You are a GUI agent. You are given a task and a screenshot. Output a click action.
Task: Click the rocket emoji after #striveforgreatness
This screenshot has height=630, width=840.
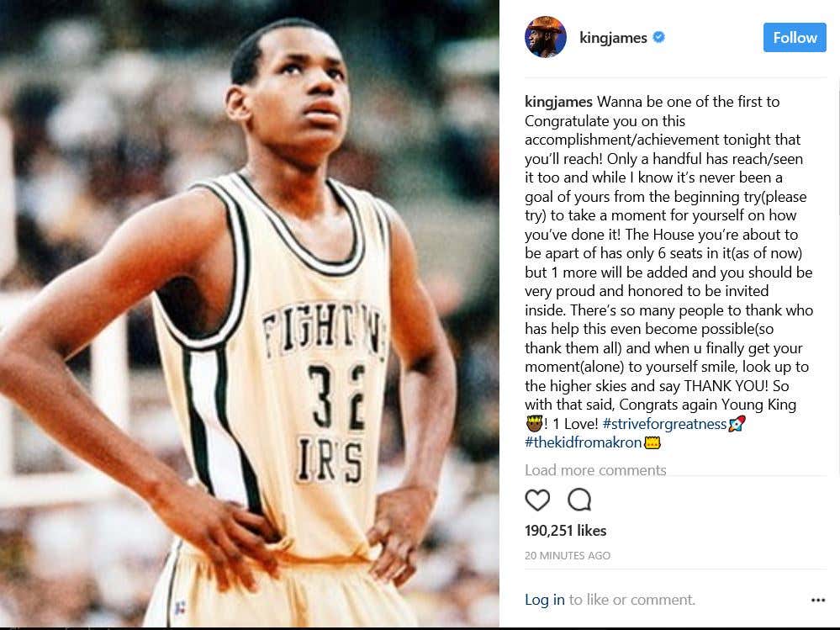(737, 424)
